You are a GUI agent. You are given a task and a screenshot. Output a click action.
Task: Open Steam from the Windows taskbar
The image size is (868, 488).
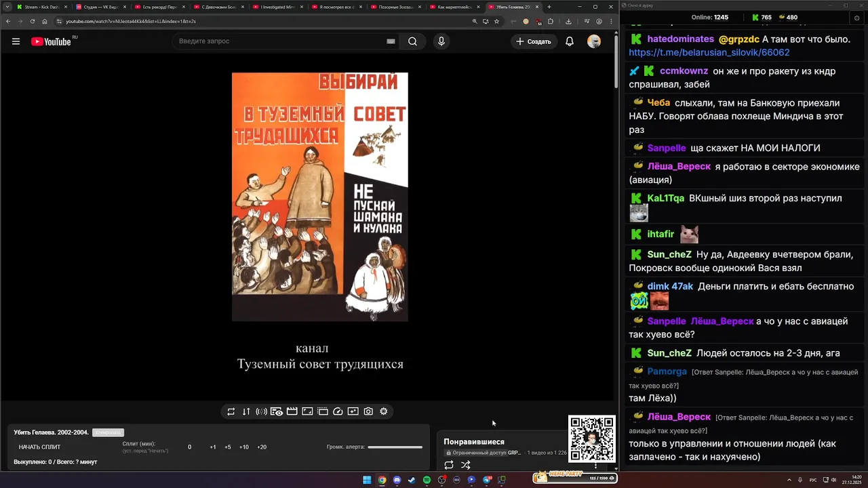click(x=412, y=480)
